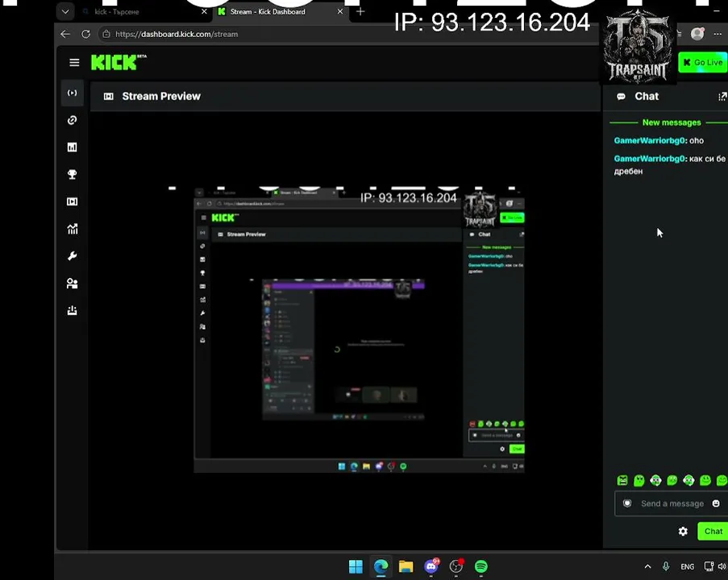728x580 pixels.
Task: Open the Windows Start menu
Action: (x=356, y=566)
